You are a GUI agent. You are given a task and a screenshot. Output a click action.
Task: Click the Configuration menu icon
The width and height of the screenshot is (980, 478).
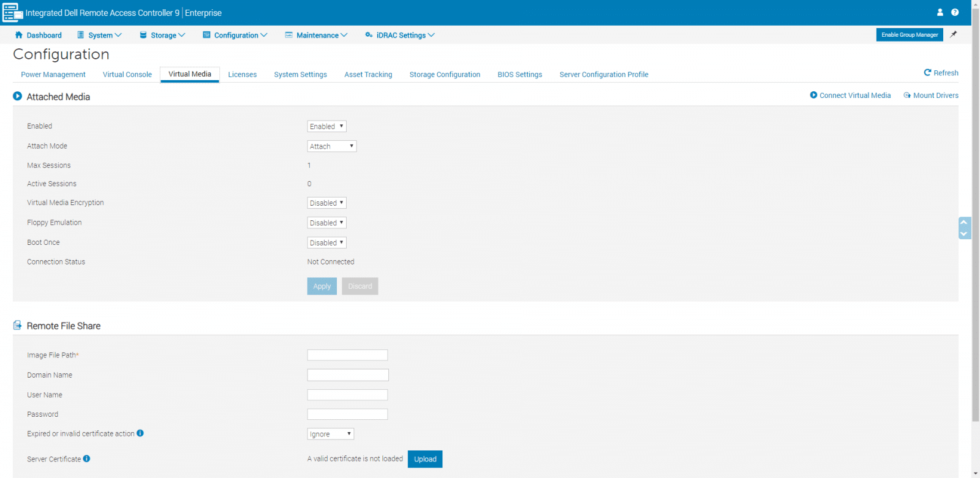206,35
